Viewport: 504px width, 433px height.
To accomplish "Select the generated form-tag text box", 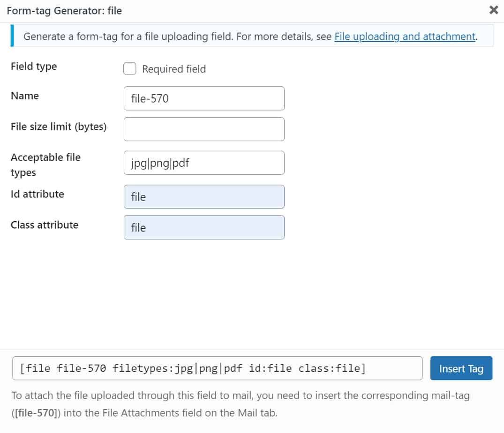I will pos(216,368).
